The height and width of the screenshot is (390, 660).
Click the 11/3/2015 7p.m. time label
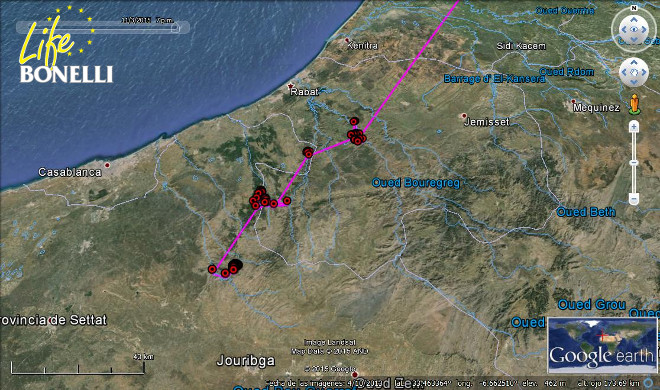(x=147, y=20)
